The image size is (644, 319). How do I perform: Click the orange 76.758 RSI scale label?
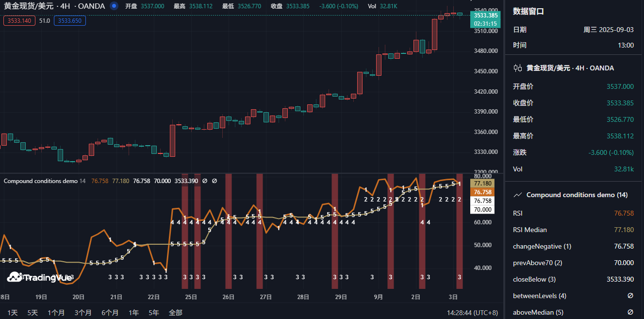(x=482, y=192)
